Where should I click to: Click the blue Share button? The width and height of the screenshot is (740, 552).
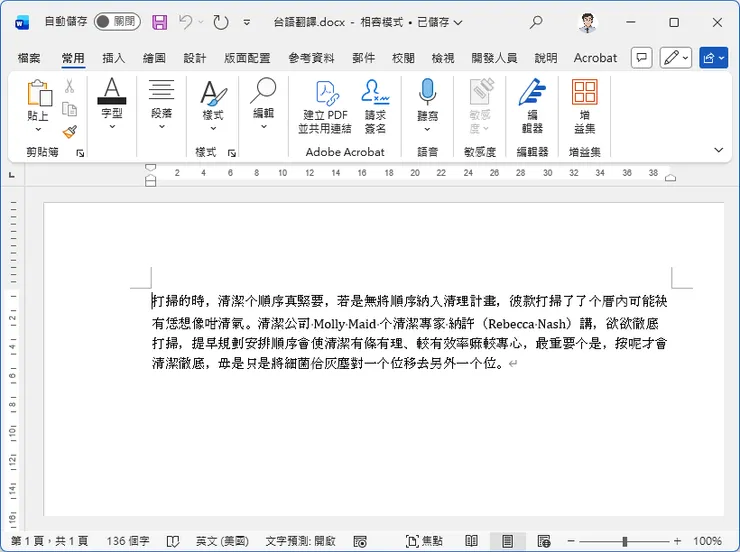pyautogui.click(x=714, y=58)
